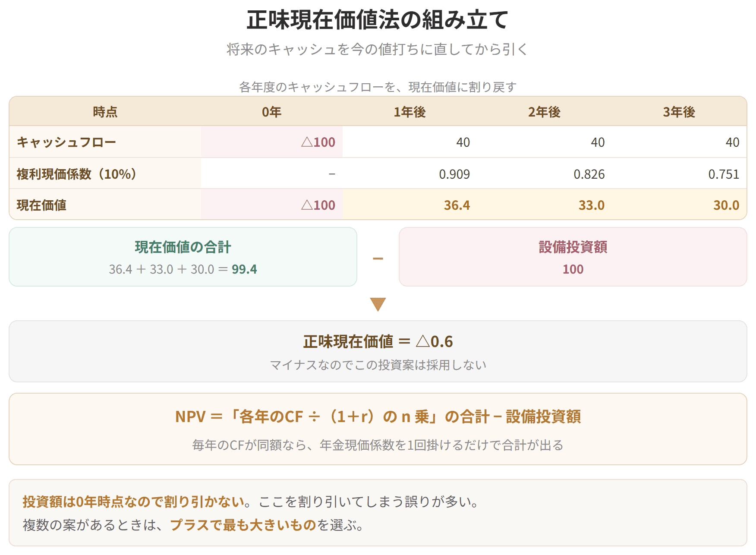Image resolution: width=756 pixels, height=555 pixels.
Task: Click the NPV formula line
Action: click(x=378, y=417)
